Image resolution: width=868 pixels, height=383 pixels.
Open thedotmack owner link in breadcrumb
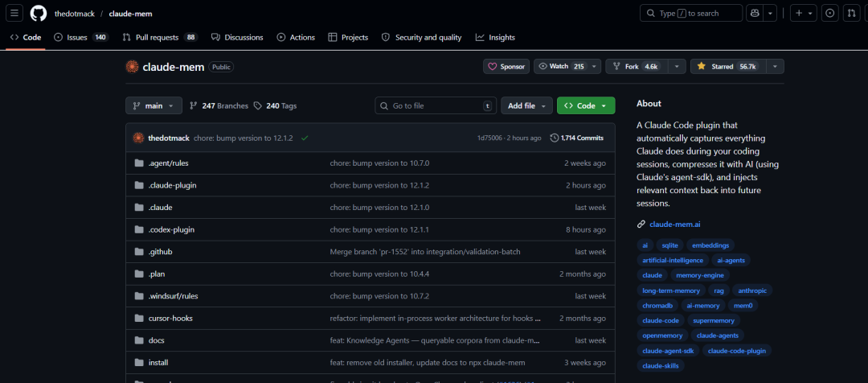[76, 14]
